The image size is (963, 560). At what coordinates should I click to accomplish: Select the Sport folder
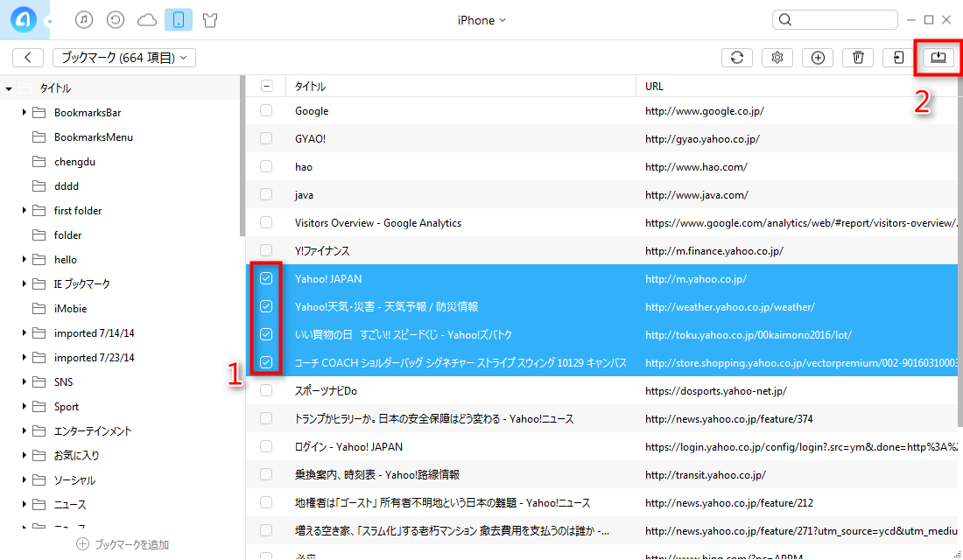[67, 407]
